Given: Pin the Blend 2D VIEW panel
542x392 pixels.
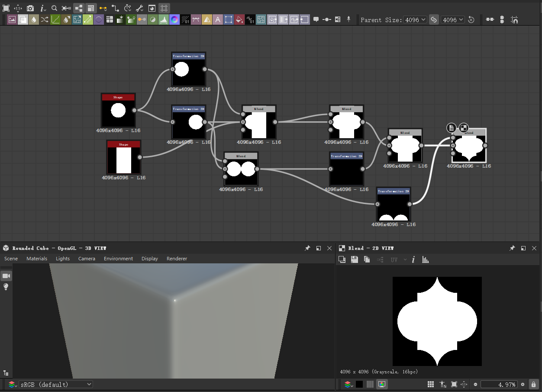Looking at the screenshot, I should coord(512,248).
